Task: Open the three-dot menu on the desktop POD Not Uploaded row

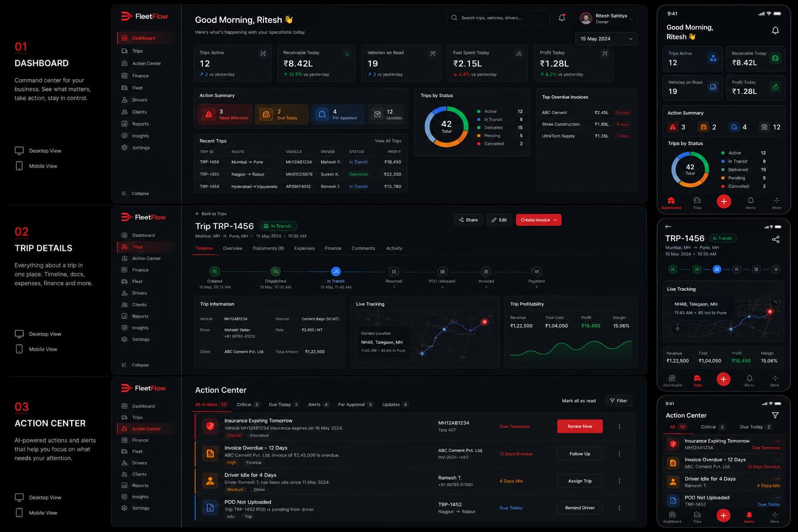Action: (619, 508)
